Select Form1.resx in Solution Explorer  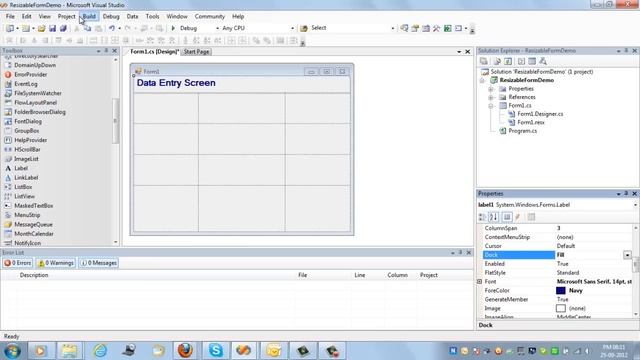531,122
